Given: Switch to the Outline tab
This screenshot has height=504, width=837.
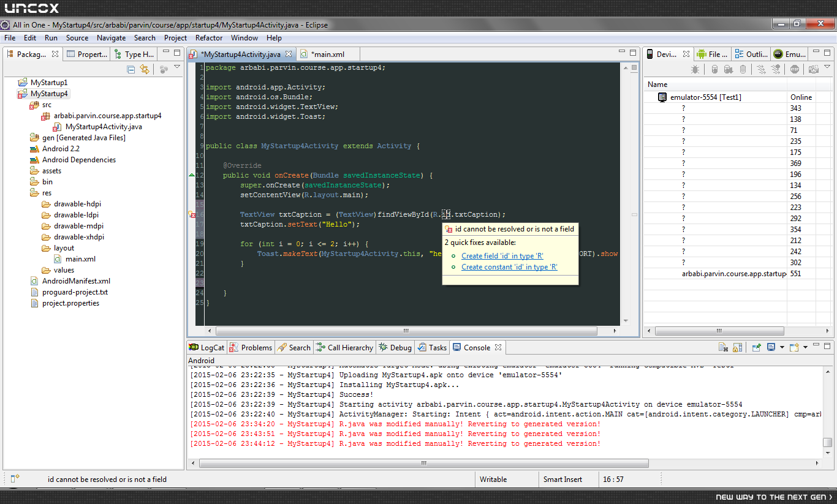Looking at the screenshot, I should (x=751, y=55).
